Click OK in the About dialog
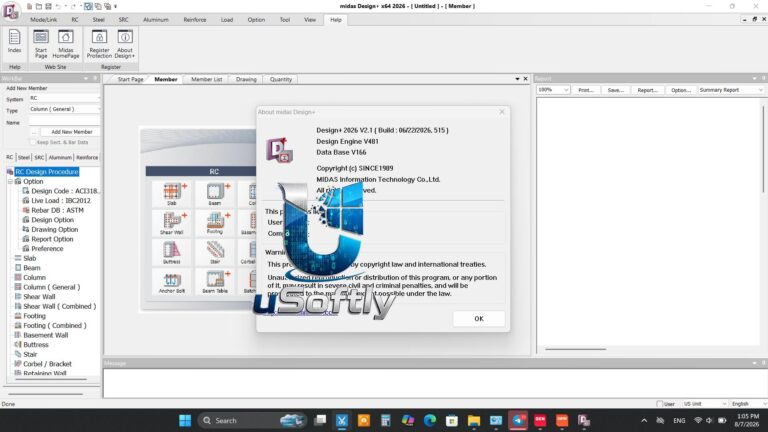This screenshot has width=768, height=432. pos(479,318)
